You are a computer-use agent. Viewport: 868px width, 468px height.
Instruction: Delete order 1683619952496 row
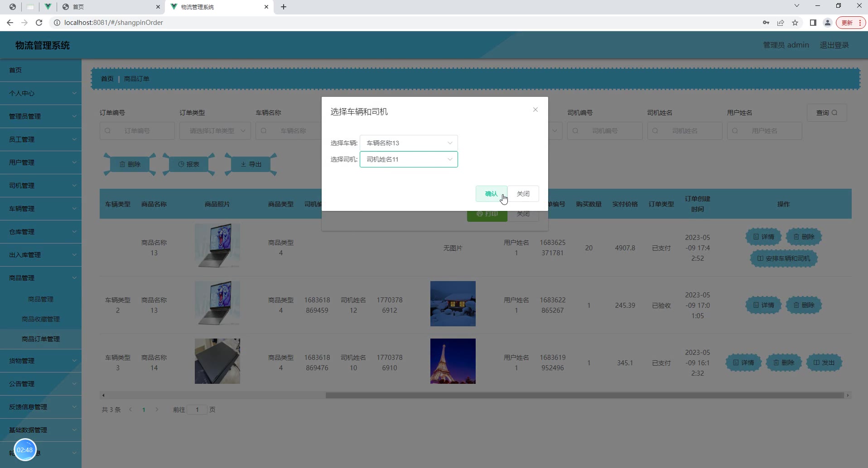point(784,363)
